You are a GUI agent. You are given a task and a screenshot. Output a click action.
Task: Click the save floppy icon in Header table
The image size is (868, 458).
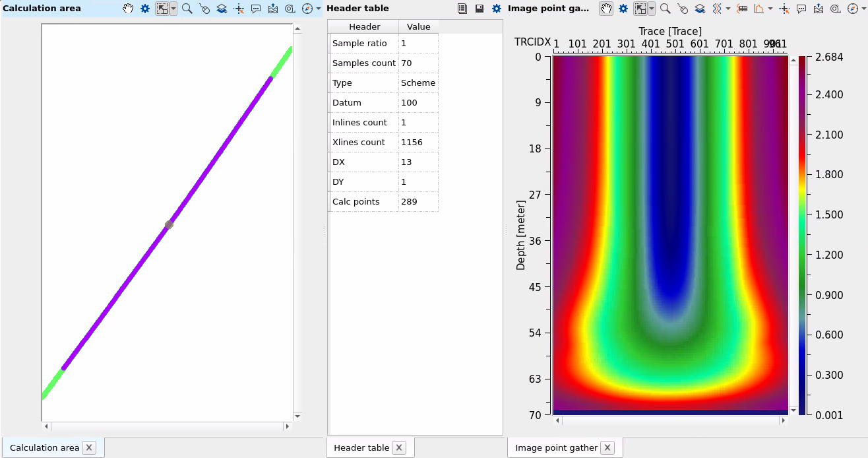coord(480,9)
